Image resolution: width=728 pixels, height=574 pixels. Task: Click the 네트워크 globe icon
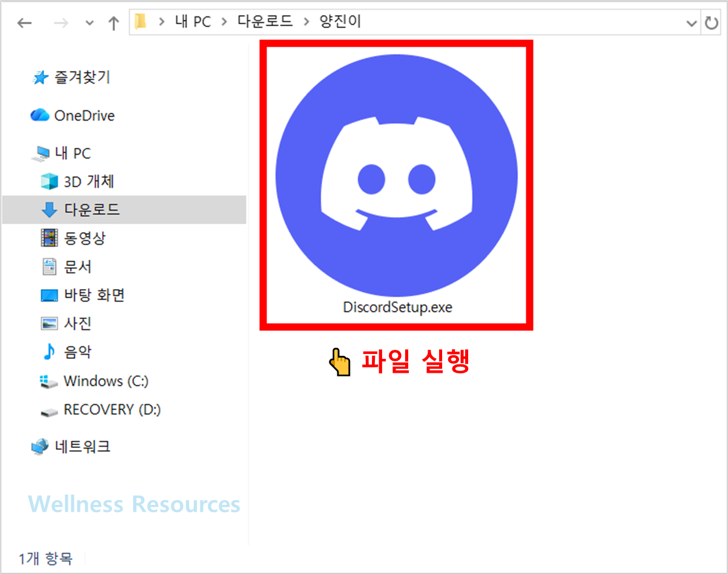[x=40, y=447]
